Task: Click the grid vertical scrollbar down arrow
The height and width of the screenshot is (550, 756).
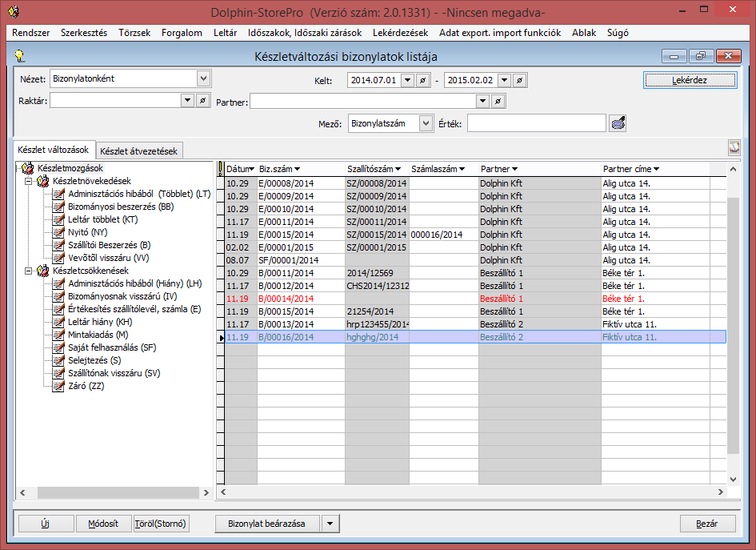Action: click(733, 479)
